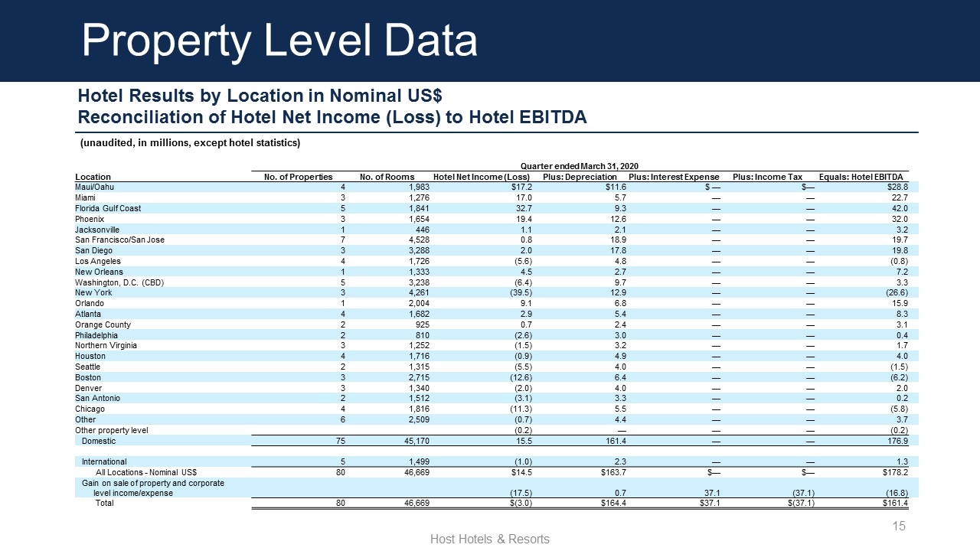The height and width of the screenshot is (551, 980).
Task: Select the 'No. of Properties' column header
Action: 299,177
